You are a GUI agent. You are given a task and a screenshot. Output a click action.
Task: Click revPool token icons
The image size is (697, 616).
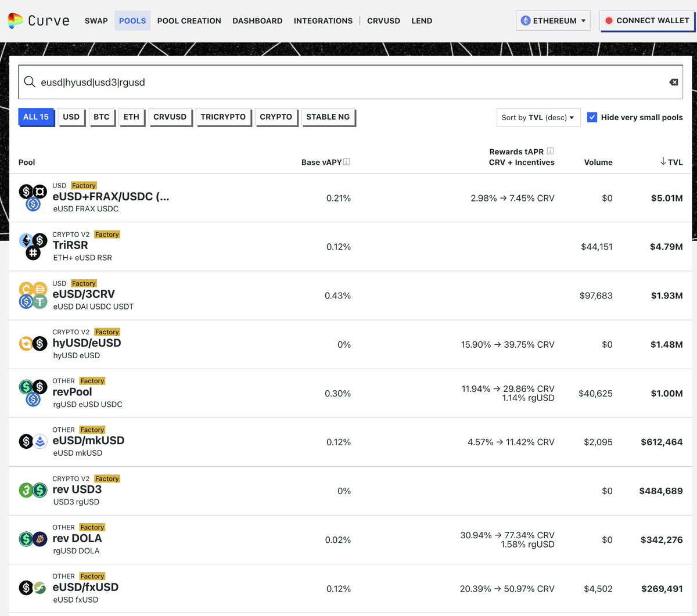(x=33, y=392)
